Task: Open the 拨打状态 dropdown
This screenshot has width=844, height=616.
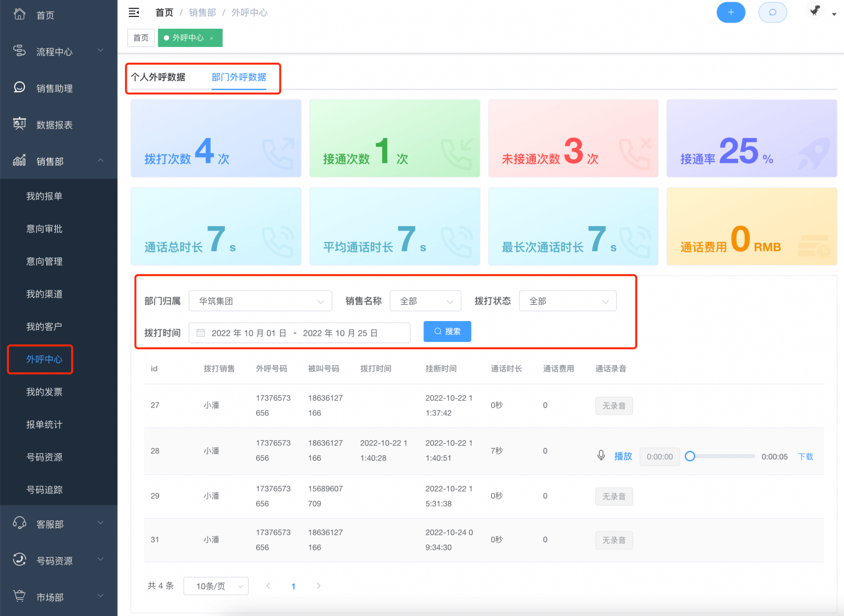Action: 568,301
